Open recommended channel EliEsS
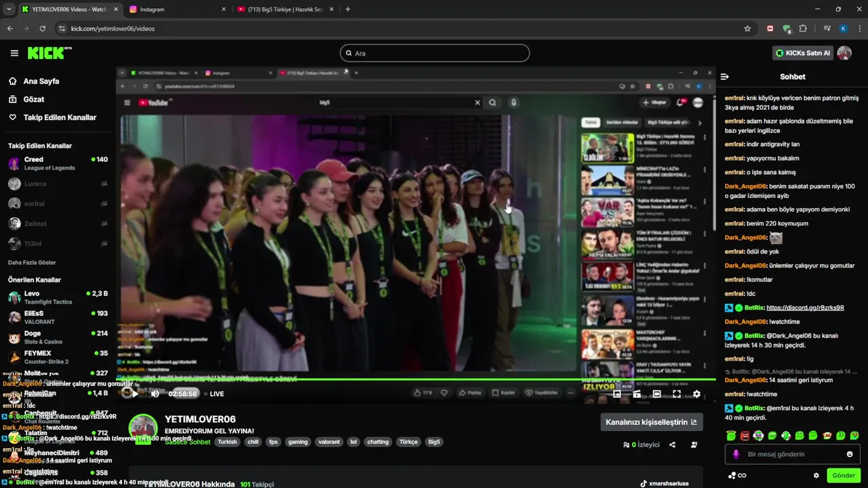Viewport: 868px width, 488px height. [x=58, y=317]
